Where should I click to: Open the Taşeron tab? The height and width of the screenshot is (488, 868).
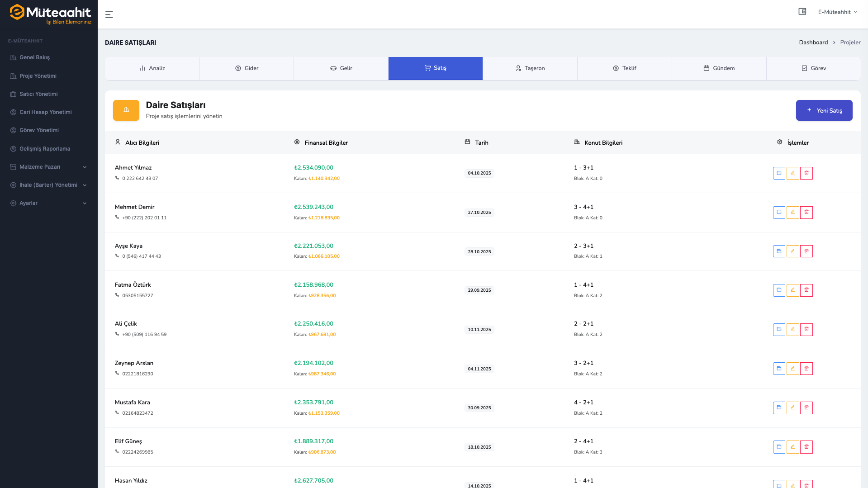(530, 68)
